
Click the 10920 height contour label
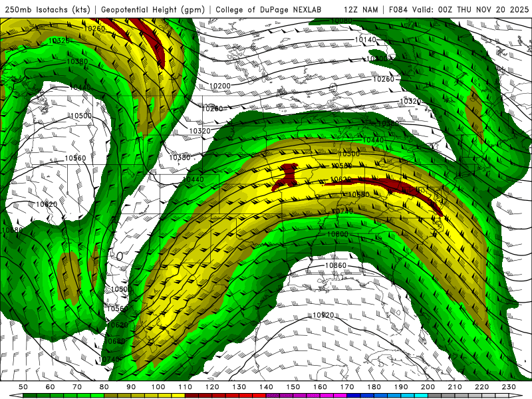[323, 315]
